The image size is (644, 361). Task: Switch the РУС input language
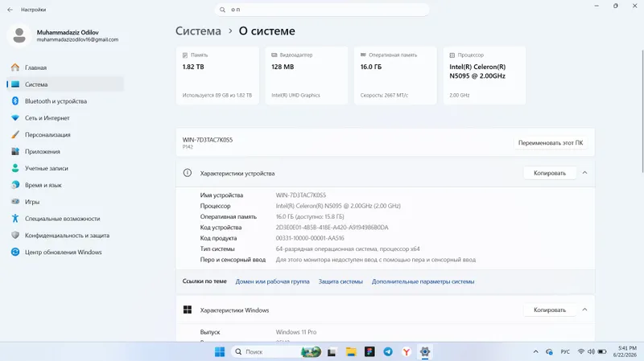click(x=565, y=351)
